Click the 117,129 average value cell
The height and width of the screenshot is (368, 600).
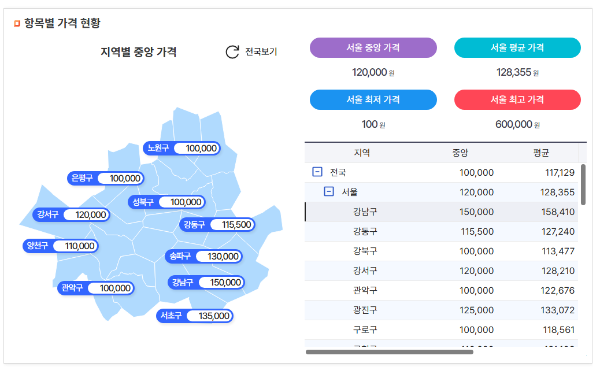pos(559,173)
